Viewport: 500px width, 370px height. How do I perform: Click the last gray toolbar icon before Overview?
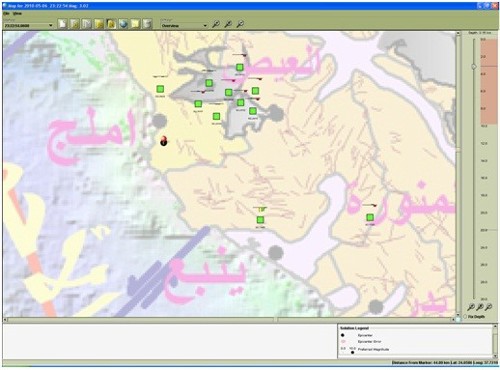pyautogui.click(x=148, y=24)
